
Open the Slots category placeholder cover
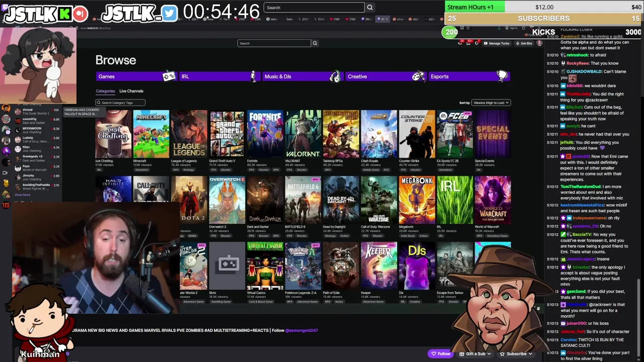pyautogui.click(x=227, y=266)
